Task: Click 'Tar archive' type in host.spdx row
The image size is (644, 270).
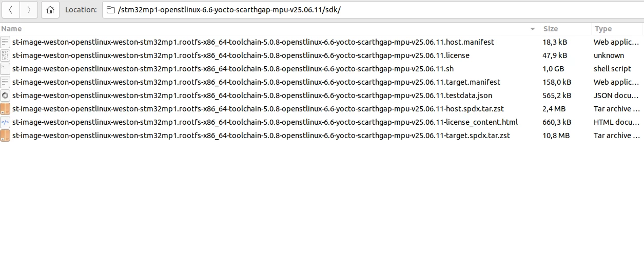Action: click(616, 109)
